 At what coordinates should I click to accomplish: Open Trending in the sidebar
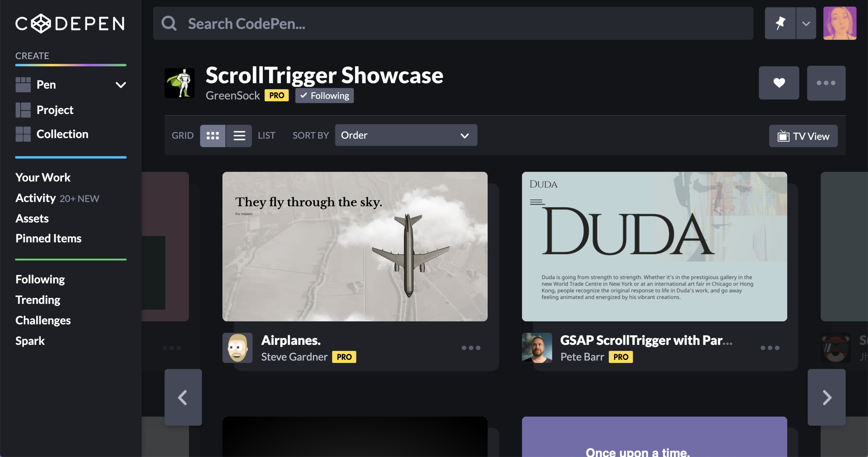38,300
